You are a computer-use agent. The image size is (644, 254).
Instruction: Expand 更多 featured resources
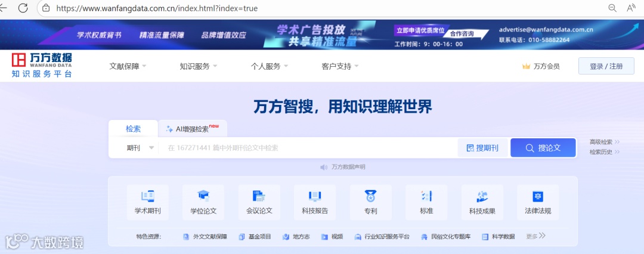(535, 236)
